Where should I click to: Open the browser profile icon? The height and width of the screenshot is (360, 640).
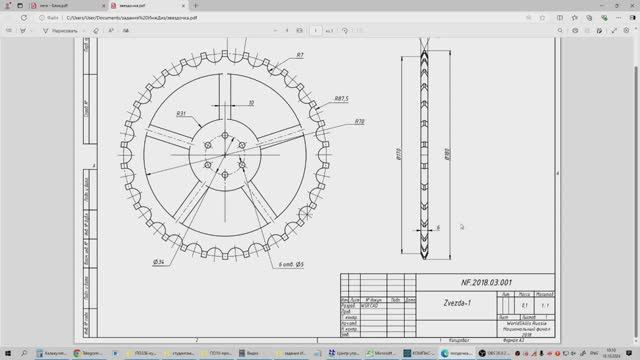point(8,6)
